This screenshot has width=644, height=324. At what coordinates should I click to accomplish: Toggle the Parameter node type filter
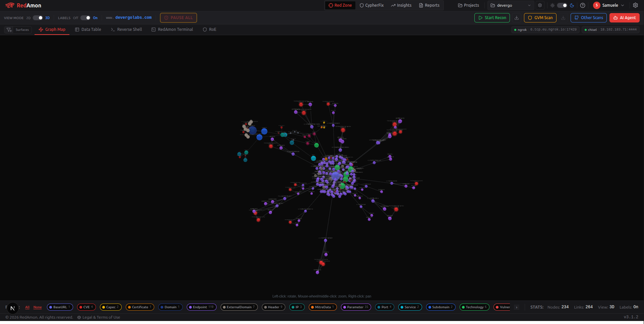pyautogui.click(x=356, y=307)
